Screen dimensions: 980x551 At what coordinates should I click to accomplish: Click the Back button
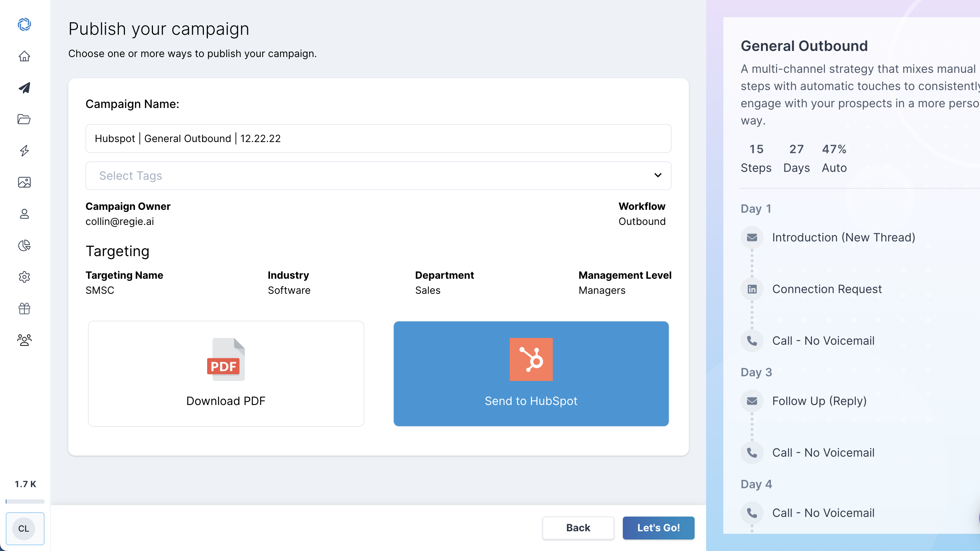(x=578, y=528)
